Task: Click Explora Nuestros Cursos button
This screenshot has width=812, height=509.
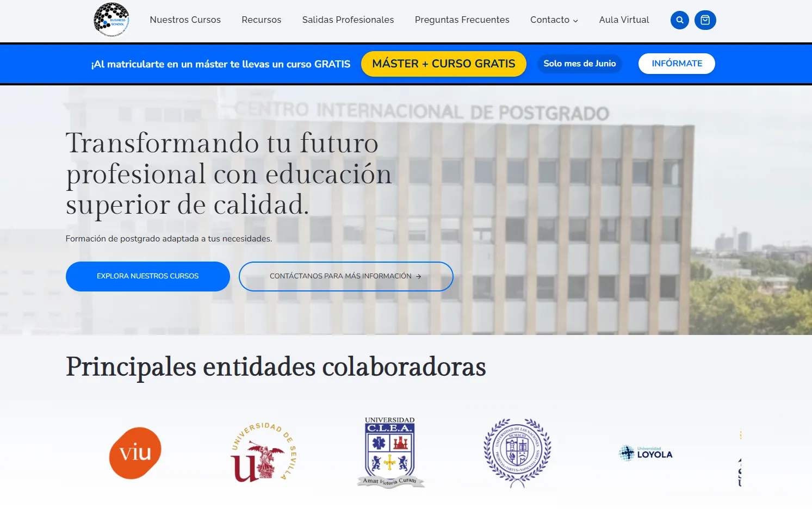Action: (x=148, y=276)
